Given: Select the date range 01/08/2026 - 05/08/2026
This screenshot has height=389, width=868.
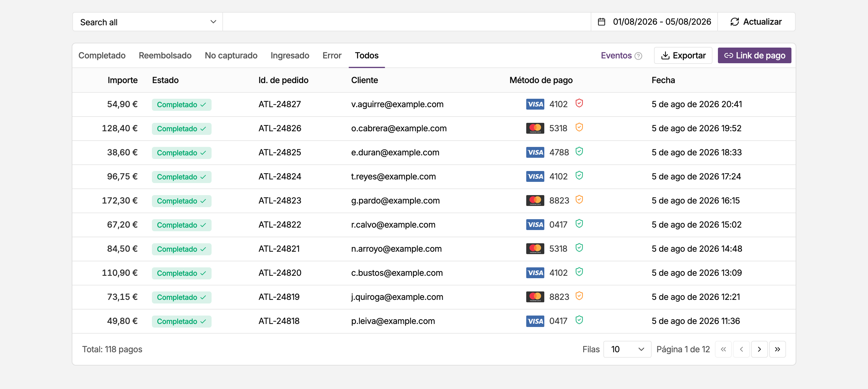Looking at the screenshot, I should [x=654, y=22].
